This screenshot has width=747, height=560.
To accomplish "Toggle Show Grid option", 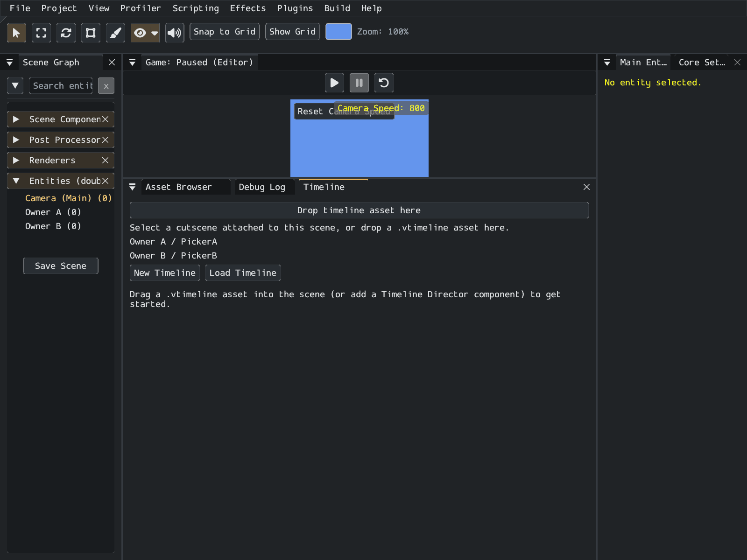I will (292, 32).
